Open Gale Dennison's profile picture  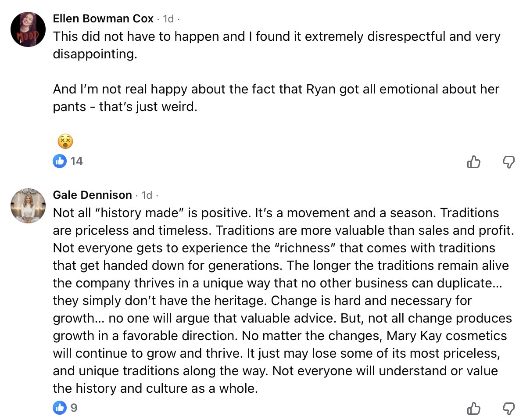point(28,205)
